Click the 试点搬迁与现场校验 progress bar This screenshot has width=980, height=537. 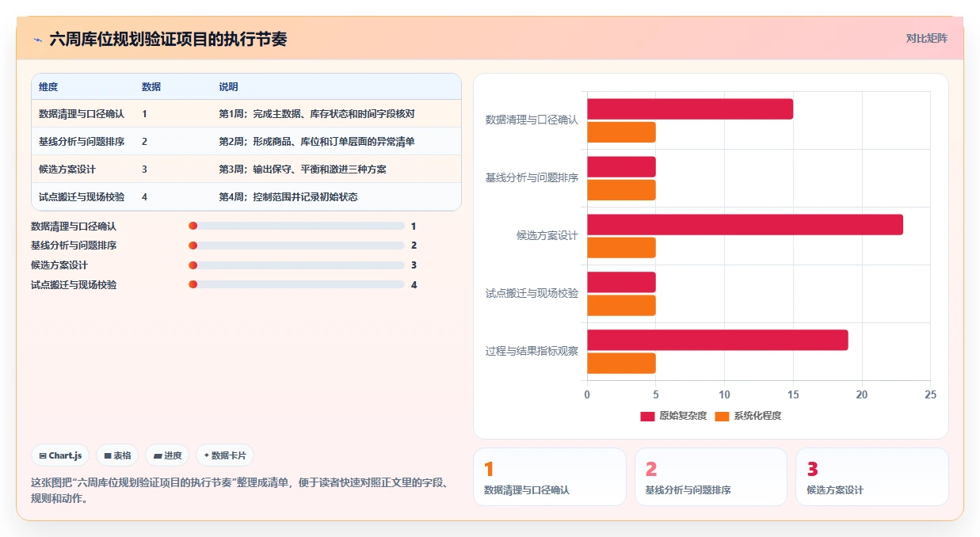[x=296, y=284]
